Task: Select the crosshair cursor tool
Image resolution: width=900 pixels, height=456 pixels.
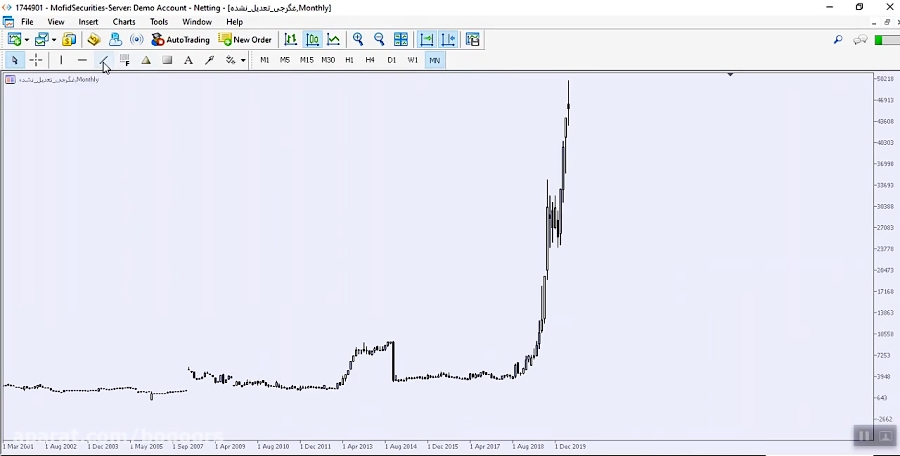Action: pos(36,60)
